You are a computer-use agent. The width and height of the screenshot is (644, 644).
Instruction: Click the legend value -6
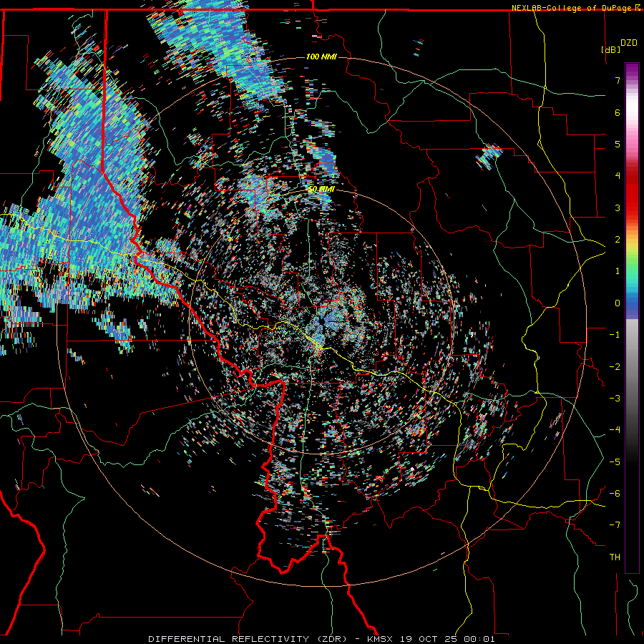615,494
